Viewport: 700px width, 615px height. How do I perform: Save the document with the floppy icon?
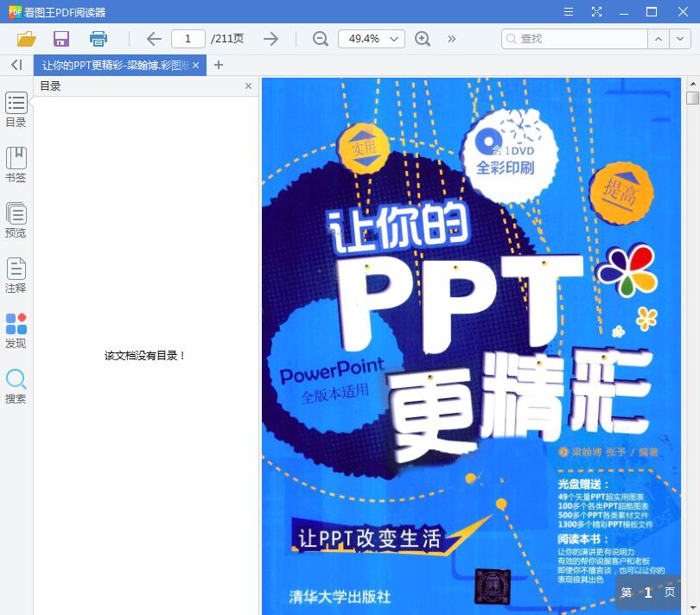(x=61, y=39)
